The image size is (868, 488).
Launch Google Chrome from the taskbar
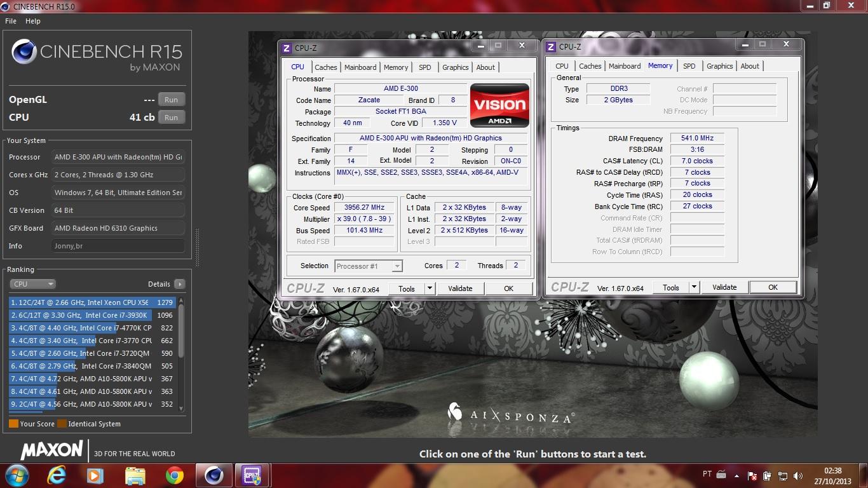click(174, 475)
